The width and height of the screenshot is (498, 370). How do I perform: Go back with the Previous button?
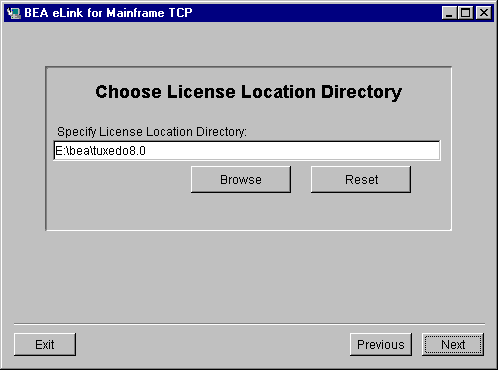381,344
